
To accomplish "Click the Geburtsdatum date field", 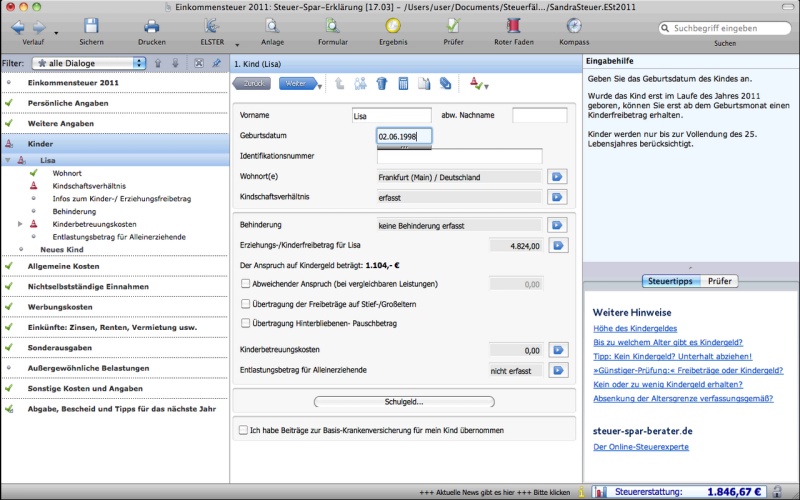I will 404,136.
